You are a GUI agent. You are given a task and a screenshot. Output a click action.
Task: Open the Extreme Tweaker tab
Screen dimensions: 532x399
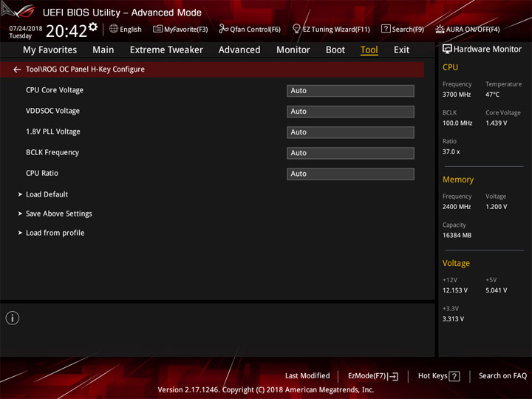166,50
